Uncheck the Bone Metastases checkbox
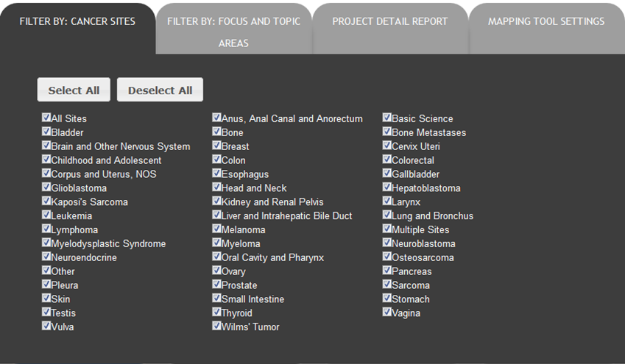The width and height of the screenshot is (625, 364). [x=386, y=132]
